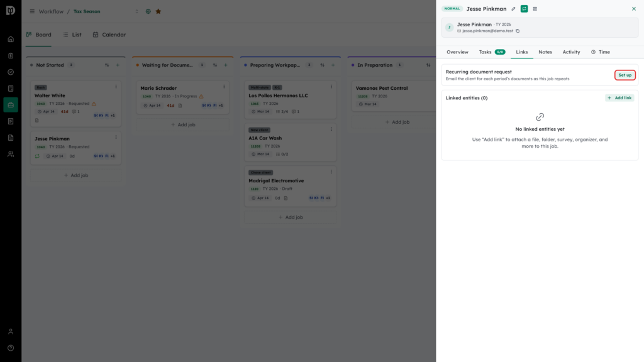Open the QR code icon in header

535,9
